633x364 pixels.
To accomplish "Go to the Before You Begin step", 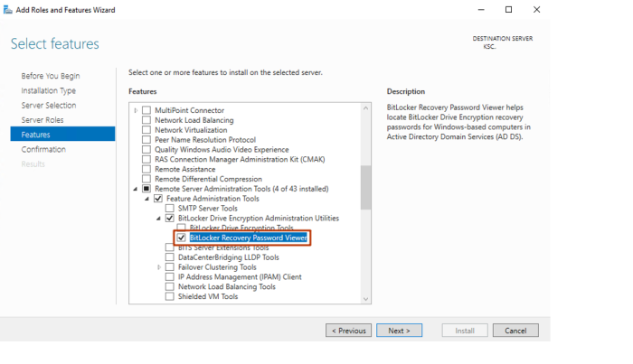I will point(51,76).
